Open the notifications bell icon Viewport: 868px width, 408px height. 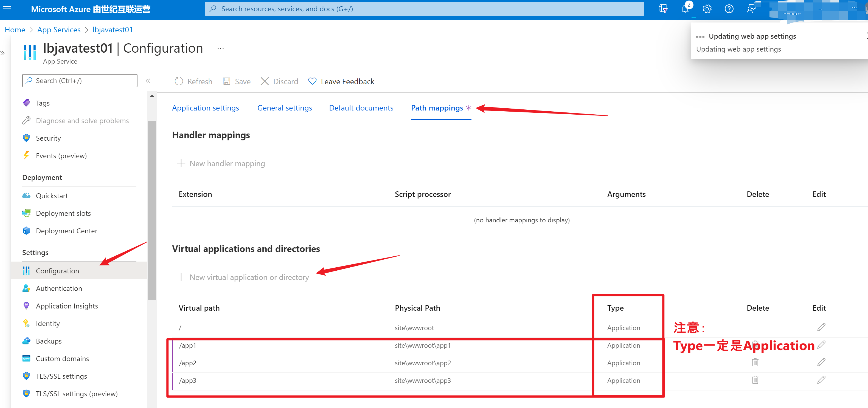click(685, 9)
